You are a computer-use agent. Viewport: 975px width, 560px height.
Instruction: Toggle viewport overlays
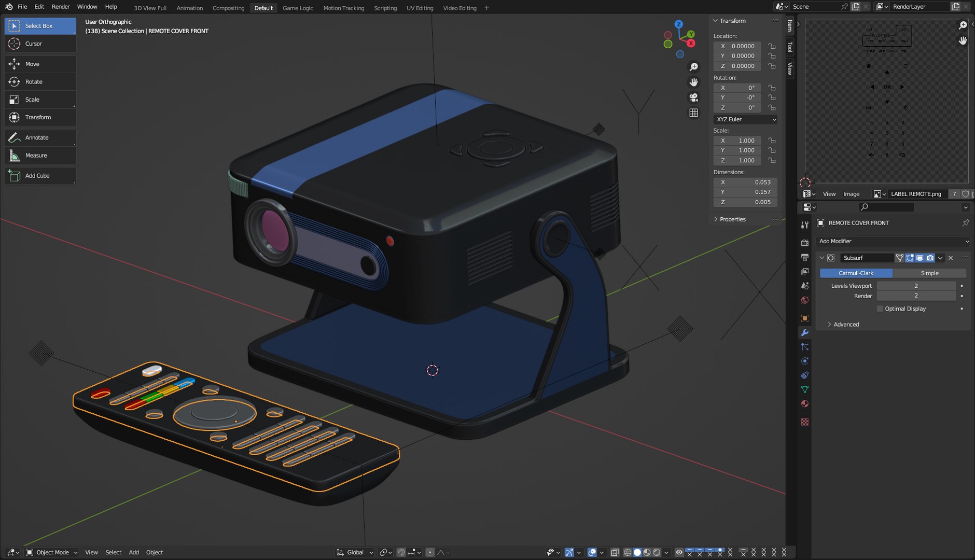[x=592, y=552]
